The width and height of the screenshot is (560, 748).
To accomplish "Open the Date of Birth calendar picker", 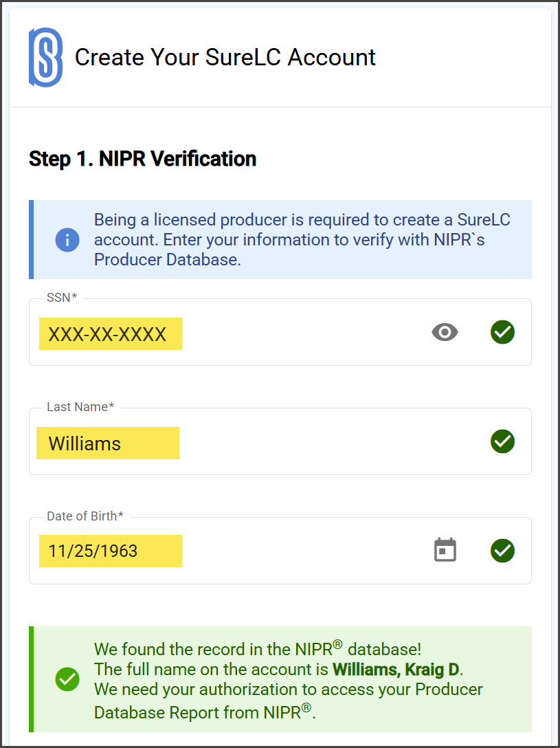I will pos(445,550).
